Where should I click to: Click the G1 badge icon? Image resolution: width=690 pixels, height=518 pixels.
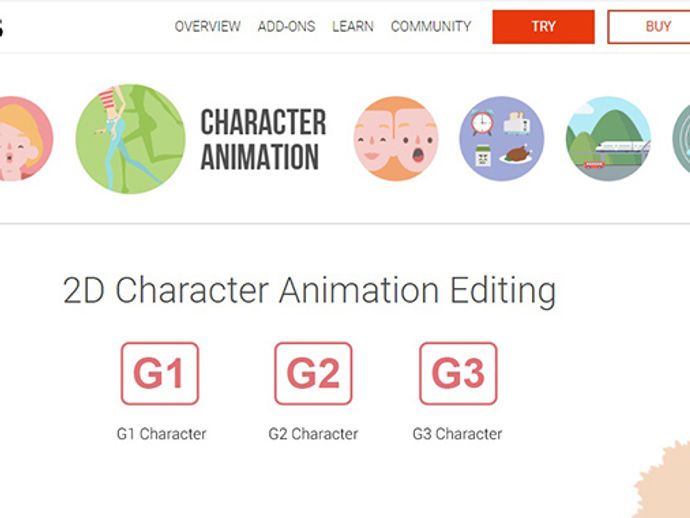[x=160, y=374]
